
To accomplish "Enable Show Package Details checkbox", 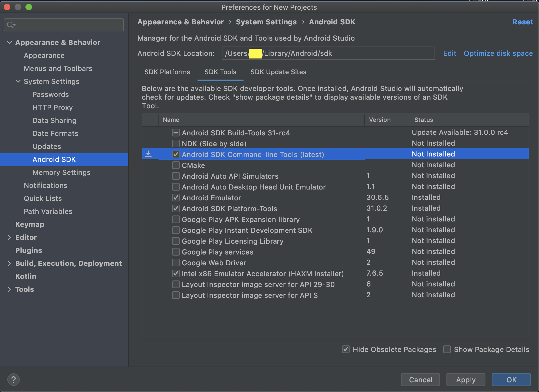I will [447, 349].
